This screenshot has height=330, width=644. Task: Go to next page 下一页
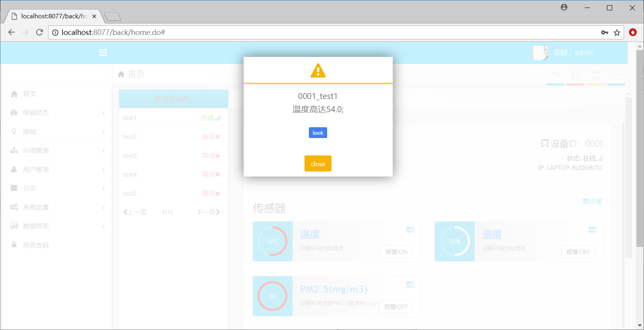(208, 212)
